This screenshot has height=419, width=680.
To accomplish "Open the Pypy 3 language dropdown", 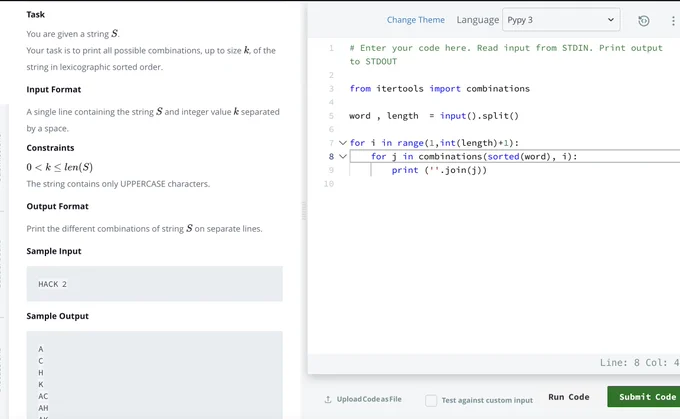I will 561,20.
